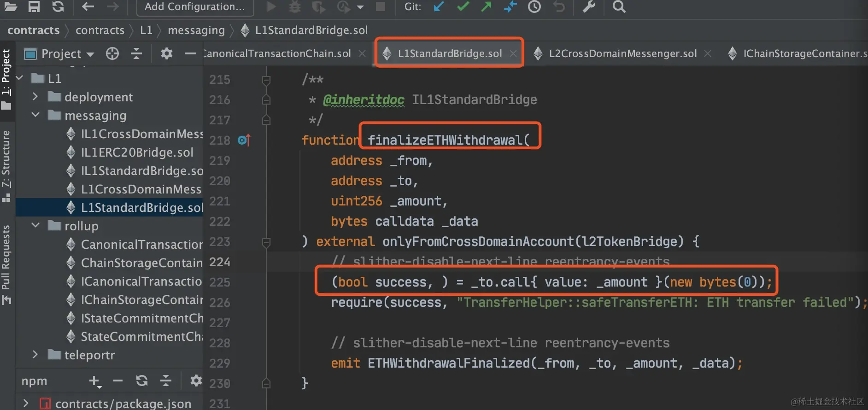Close L2CrossDomainMessenger.sol tab
The height and width of the screenshot is (410, 868).
pos(708,53)
